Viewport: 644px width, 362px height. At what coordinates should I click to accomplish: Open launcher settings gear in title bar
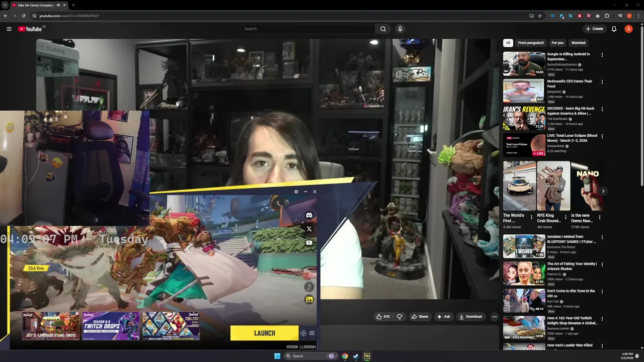(296, 192)
